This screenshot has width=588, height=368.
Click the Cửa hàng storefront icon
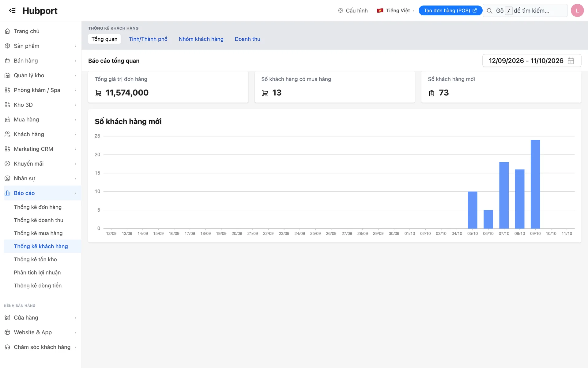(x=7, y=318)
